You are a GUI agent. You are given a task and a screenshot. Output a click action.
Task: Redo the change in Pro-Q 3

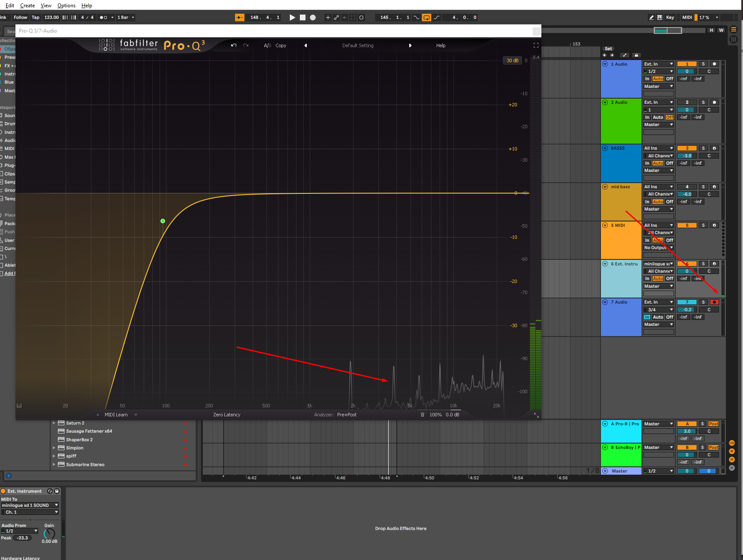[246, 45]
